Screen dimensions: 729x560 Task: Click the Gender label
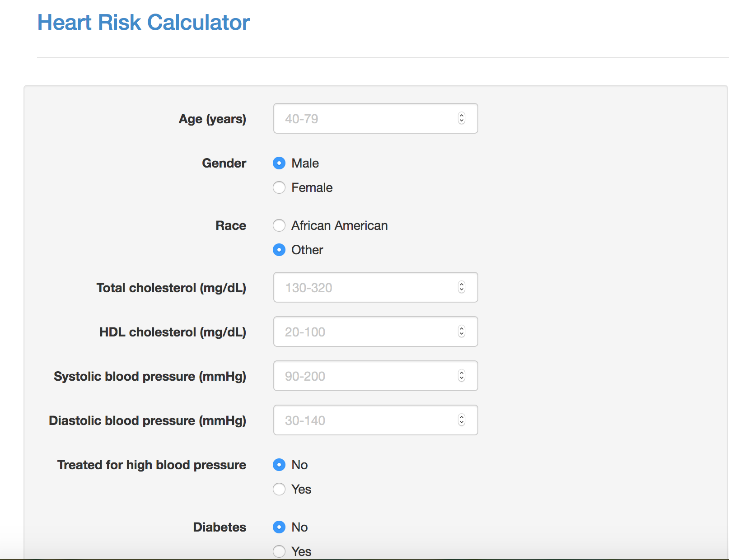coord(224,163)
